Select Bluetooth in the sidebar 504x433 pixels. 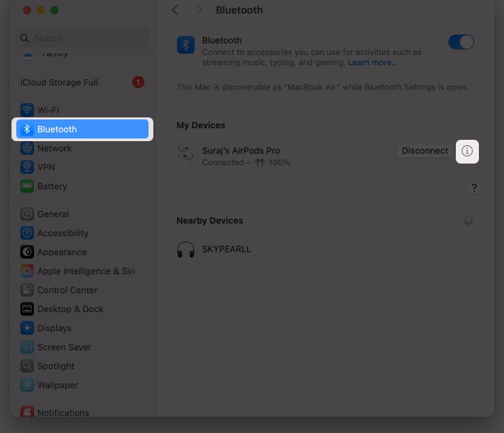[x=82, y=129]
